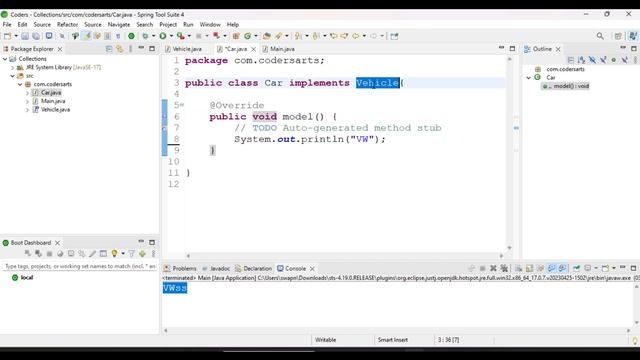Open the File menu
Screen dimensions: 640x360
[7, 24]
